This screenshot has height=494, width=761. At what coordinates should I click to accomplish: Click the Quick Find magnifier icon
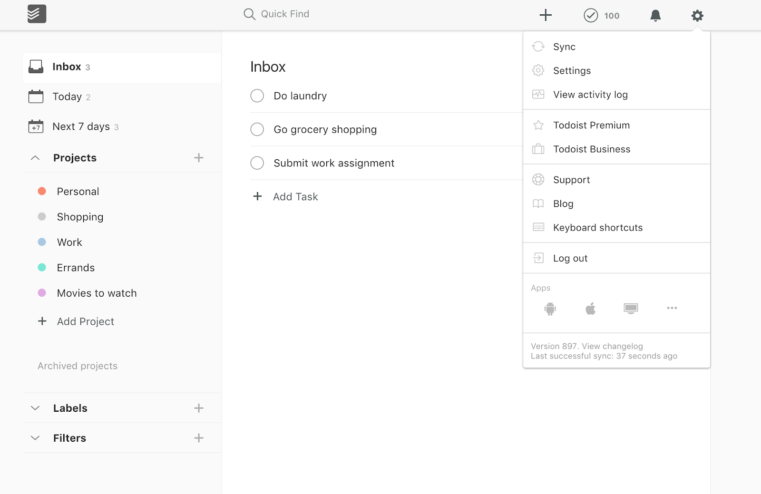(x=249, y=14)
